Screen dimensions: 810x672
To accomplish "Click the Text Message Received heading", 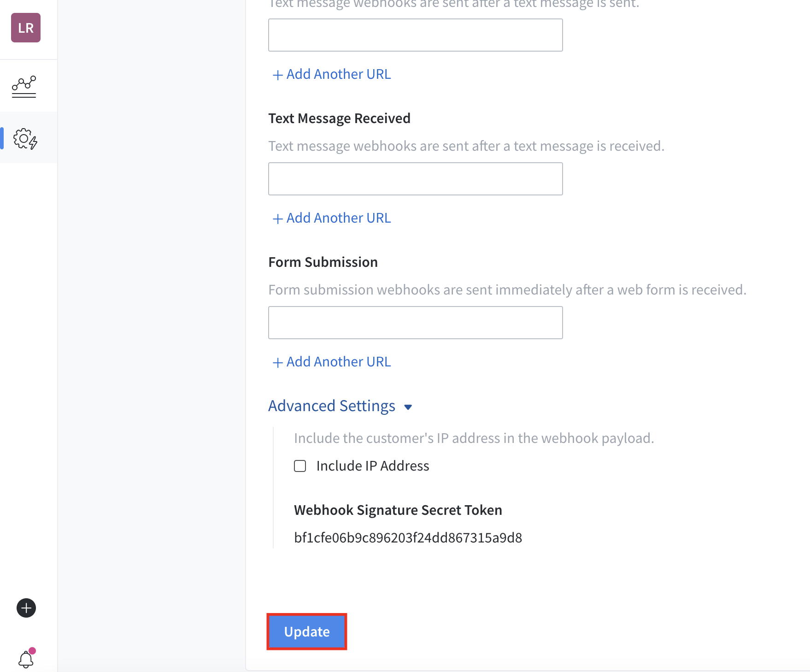I will click(339, 118).
